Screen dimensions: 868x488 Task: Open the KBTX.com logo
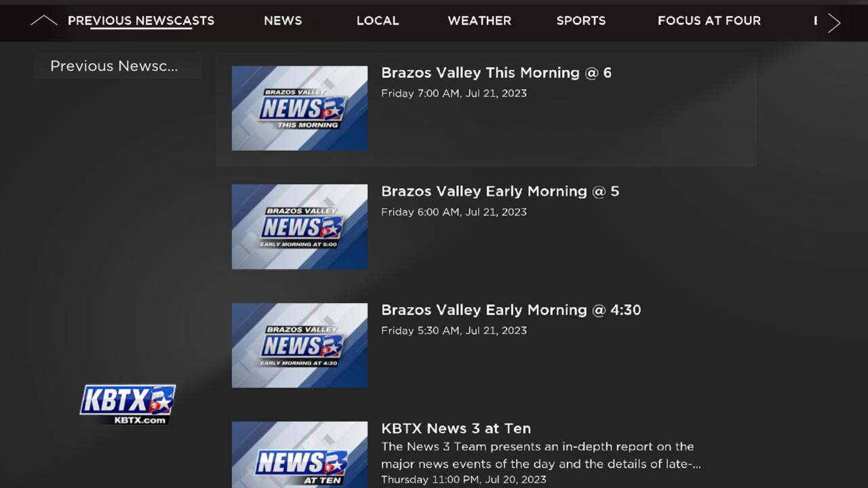(127, 405)
